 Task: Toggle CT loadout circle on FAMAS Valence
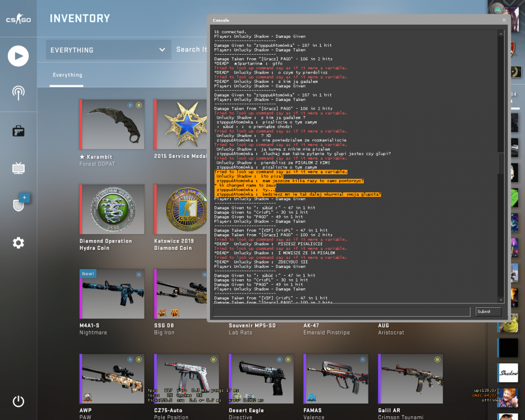(x=363, y=360)
